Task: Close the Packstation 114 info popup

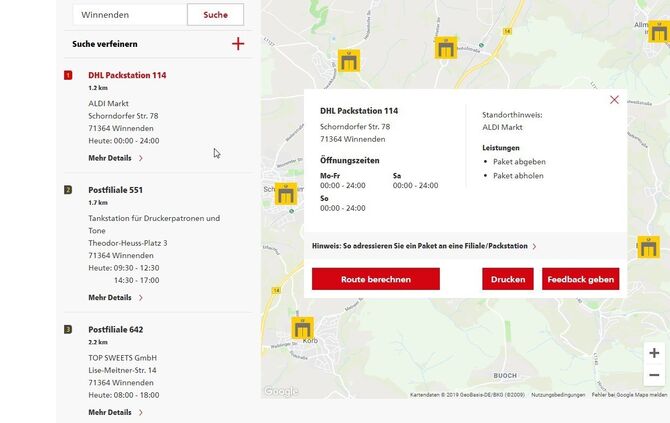Action: [x=614, y=100]
